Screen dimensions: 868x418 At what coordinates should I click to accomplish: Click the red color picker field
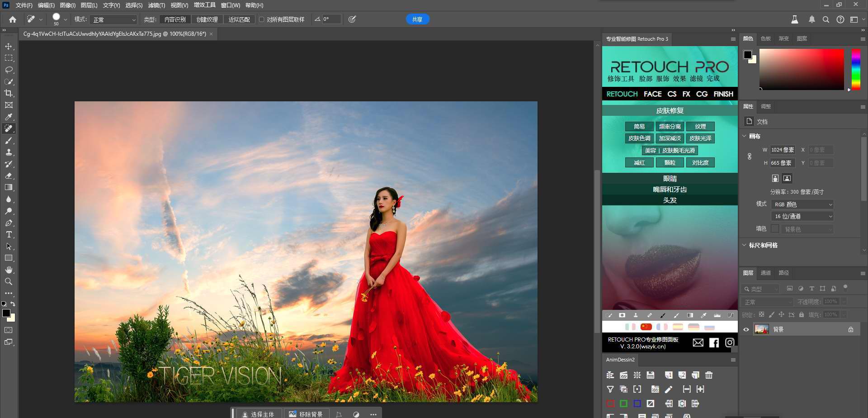pos(802,69)
